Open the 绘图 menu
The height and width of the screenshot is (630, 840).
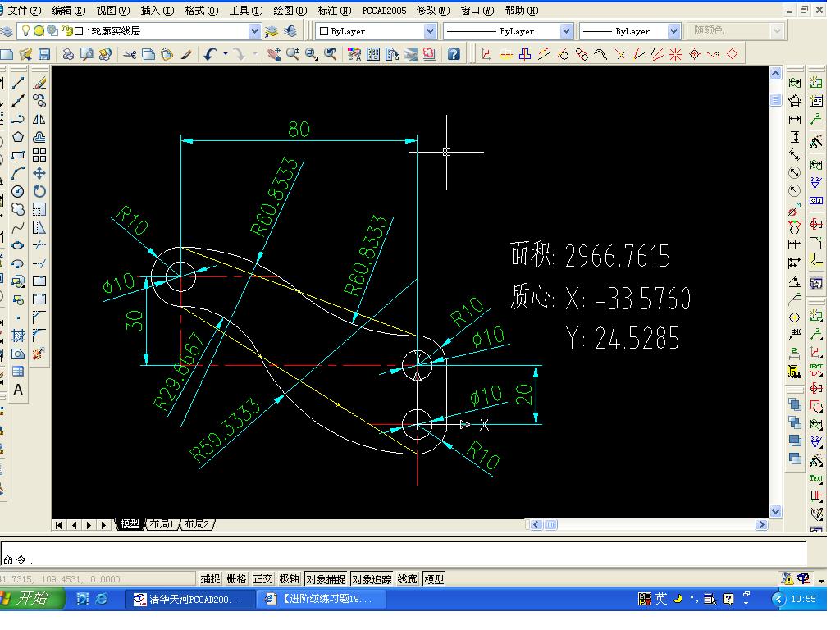pyautogui.click(x=290, y=10)
